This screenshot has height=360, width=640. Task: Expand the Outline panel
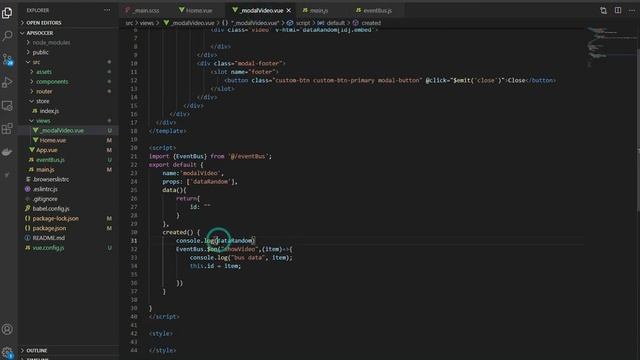37,351
